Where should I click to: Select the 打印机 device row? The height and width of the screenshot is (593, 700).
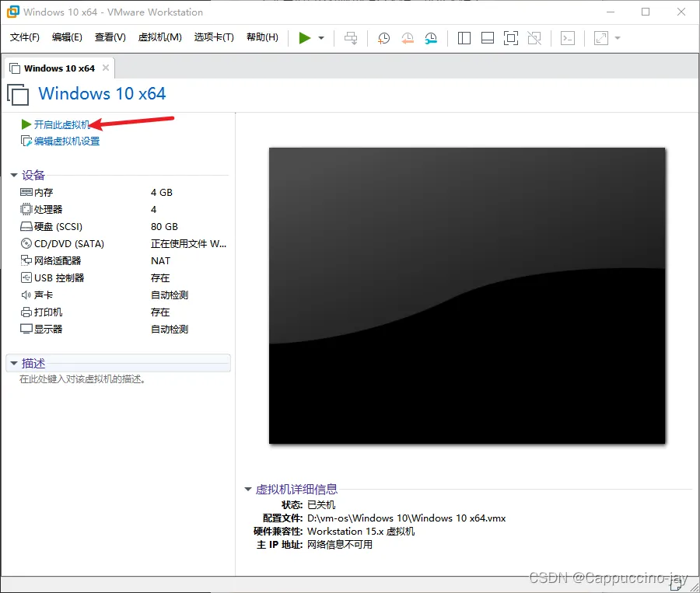tap(123, 312)
